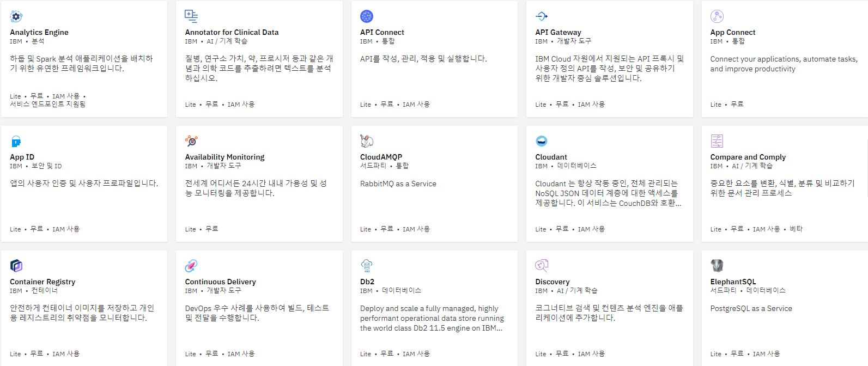Open the Annotator for Clinical Data title
This screenshot has width=868, height=366.
click(x=232, y=32)
